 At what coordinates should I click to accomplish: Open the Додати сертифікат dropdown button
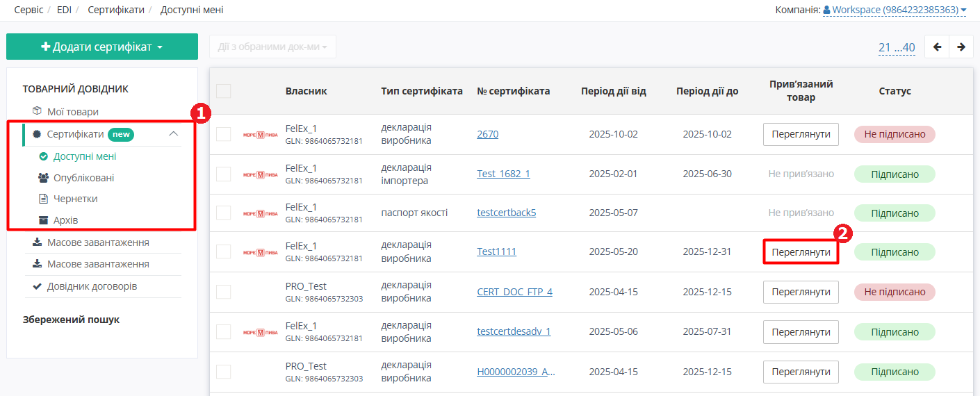click(102, 47)
